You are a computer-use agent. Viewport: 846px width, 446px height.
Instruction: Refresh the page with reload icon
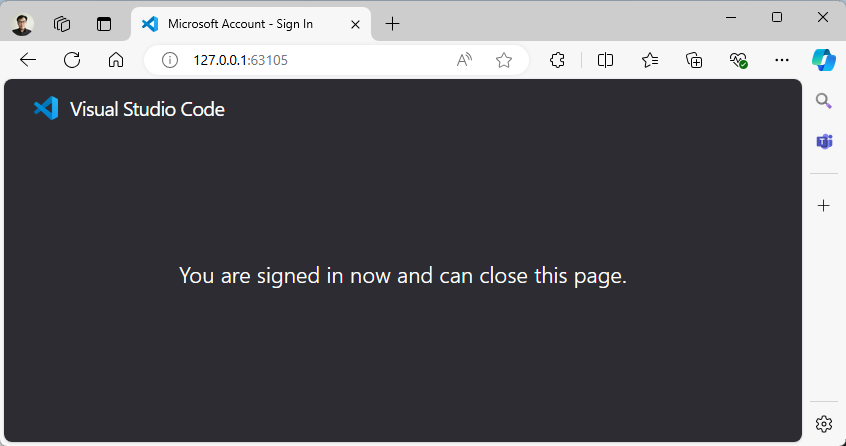72,60
